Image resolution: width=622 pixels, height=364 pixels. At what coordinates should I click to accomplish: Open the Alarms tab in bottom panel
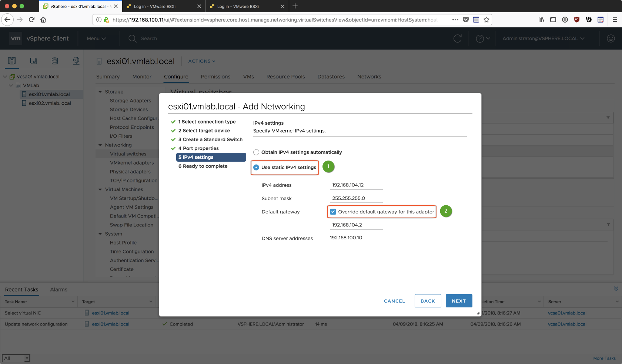[x=58, y=290]
